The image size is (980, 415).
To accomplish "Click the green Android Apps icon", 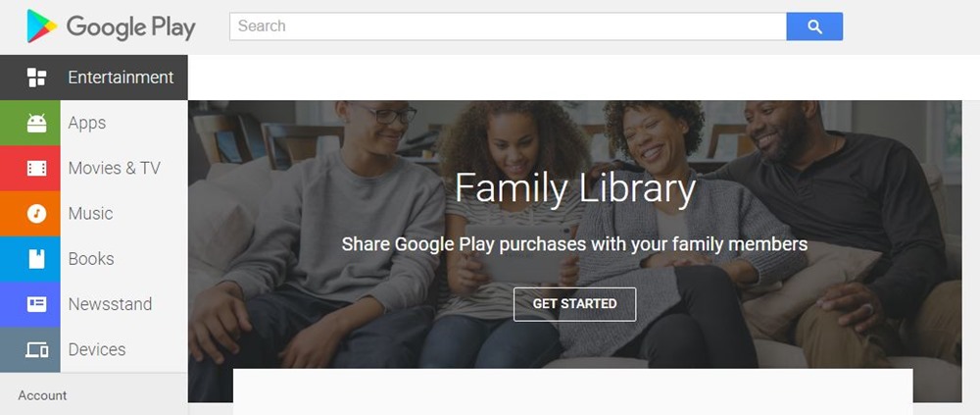I will (37, 123).
